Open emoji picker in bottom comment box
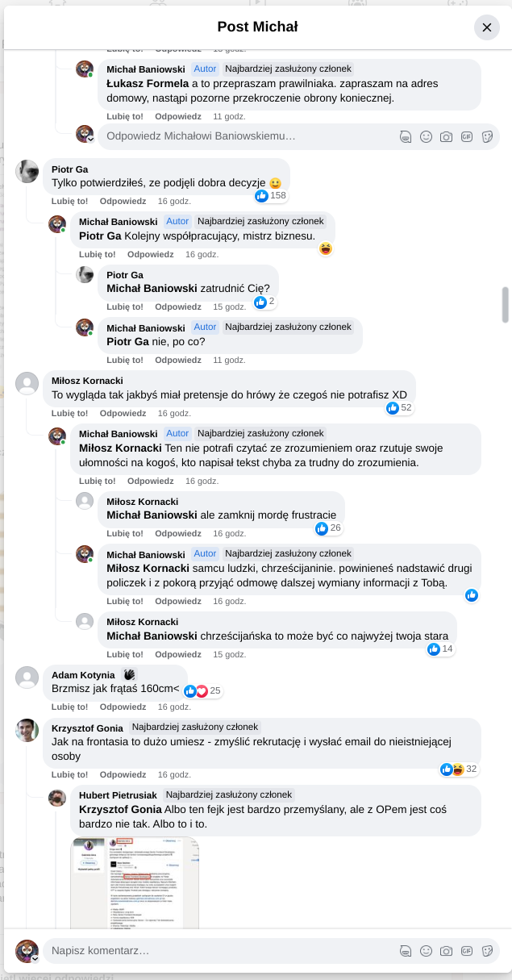This screenshot has height=980, width=512. [426, 951]
